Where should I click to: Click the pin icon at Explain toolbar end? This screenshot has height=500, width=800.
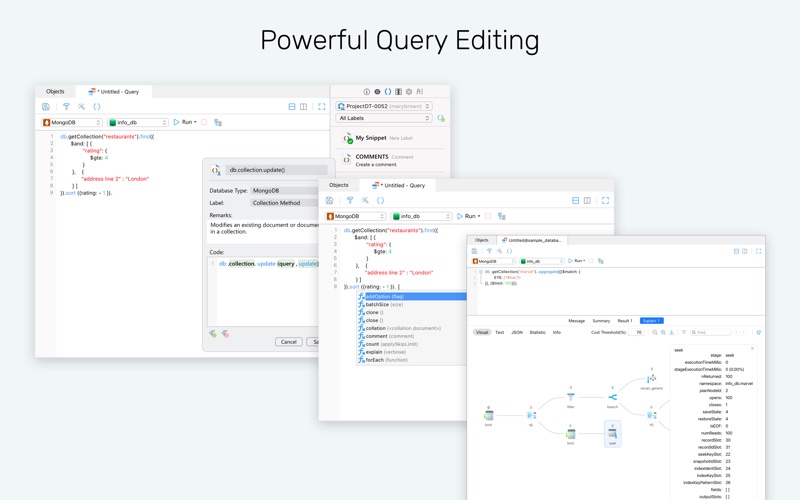pyautogui.click(x=759, y=332)
